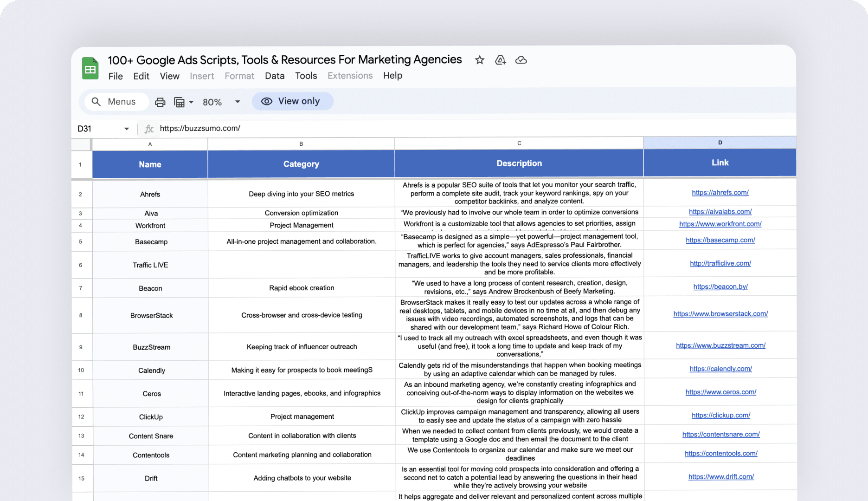Viewport: 868px width, 501px height.
Task: Open the Format menu
Action: coord(239,76)
